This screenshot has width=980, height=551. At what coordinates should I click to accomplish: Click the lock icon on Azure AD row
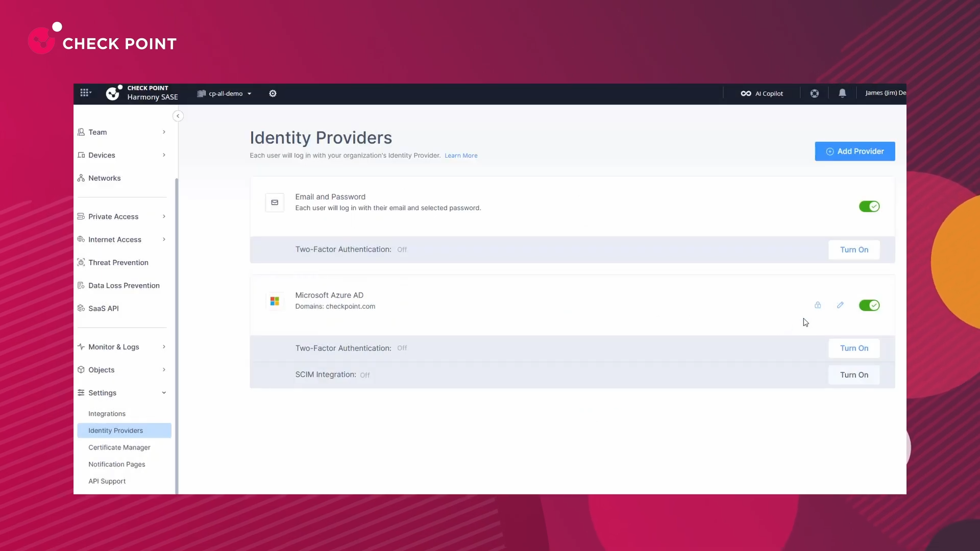(x=818, y=305)
